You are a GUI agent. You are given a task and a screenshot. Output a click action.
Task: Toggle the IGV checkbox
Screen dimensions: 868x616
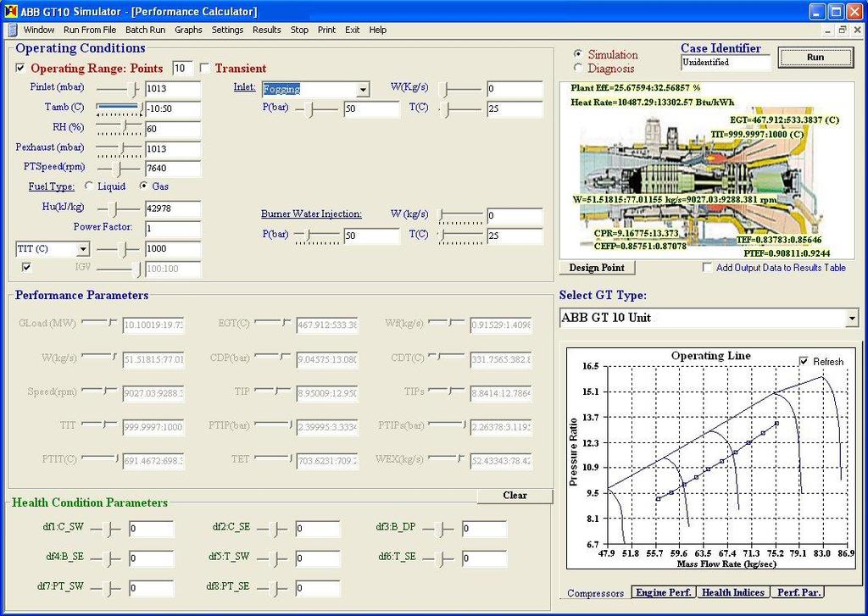(x=26, y=267)
